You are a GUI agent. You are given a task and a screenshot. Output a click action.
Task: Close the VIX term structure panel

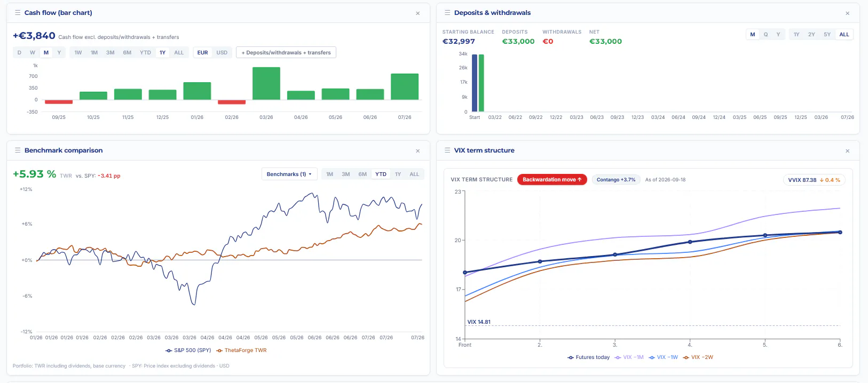coord(847,151)
